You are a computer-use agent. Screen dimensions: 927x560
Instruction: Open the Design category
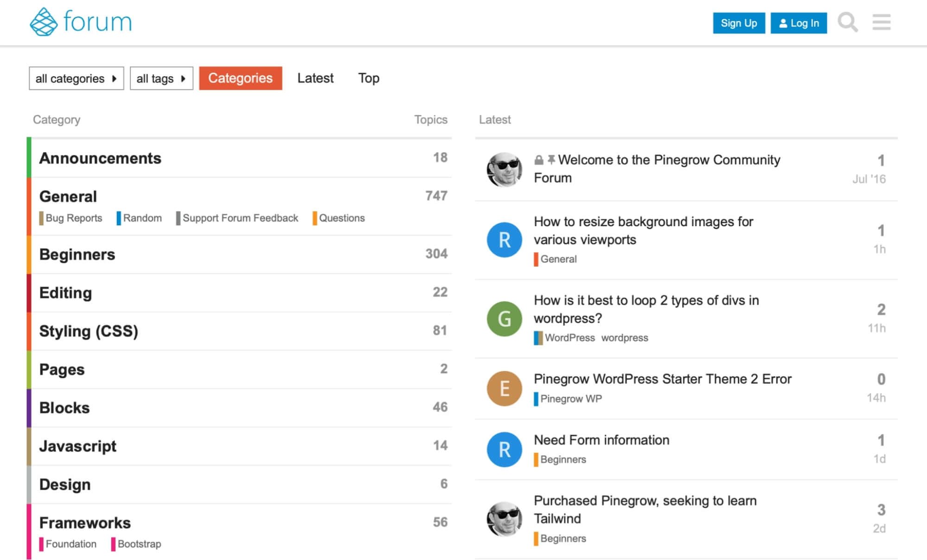[65, 484]
